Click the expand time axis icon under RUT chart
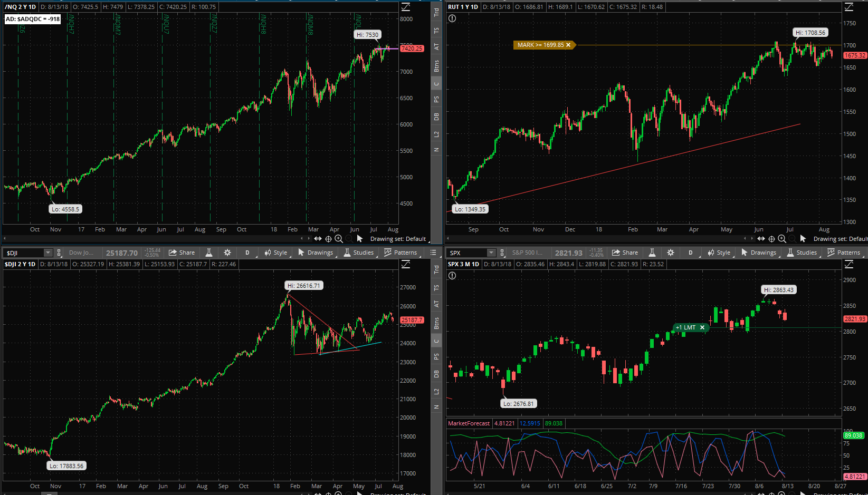The height and width of the screenshot is (495, 868). (761, 239)
